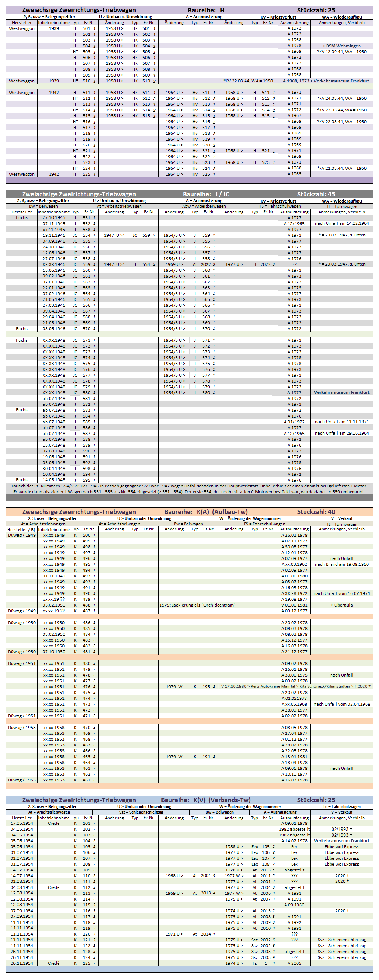Screen dimensions: 379x980
Task: Click the '*KV 12.09.44, WA = 1950' note
Action: pos(341,52)
